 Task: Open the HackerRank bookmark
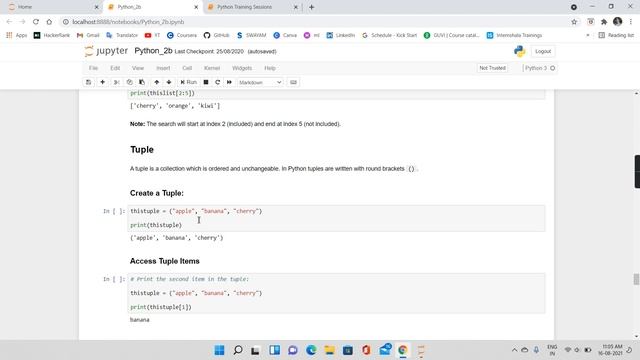[52, 36]
